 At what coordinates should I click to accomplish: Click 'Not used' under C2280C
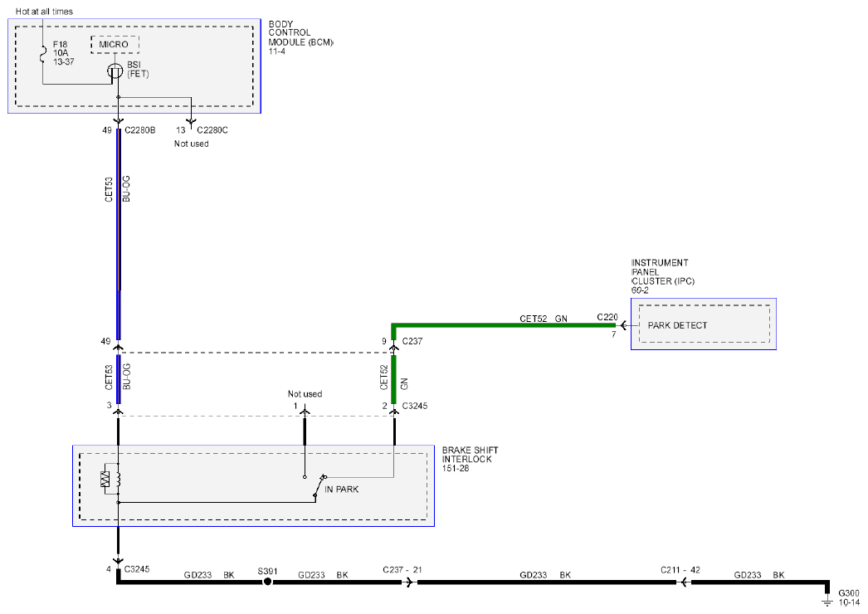192,144
